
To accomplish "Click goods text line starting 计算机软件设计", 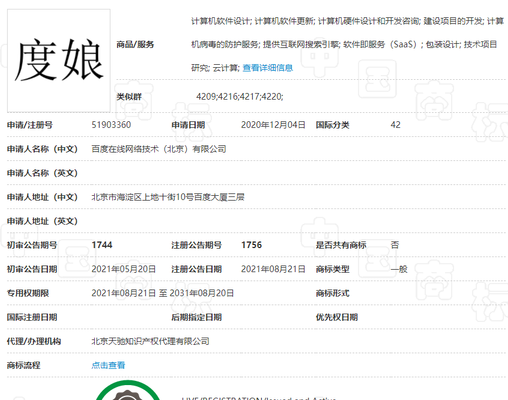I will 347,21.
